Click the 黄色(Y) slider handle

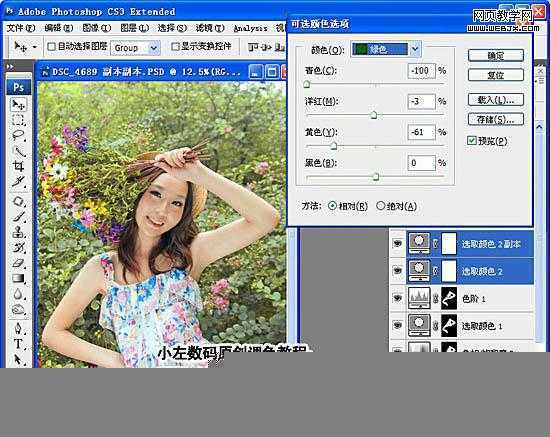pos(334,146)
